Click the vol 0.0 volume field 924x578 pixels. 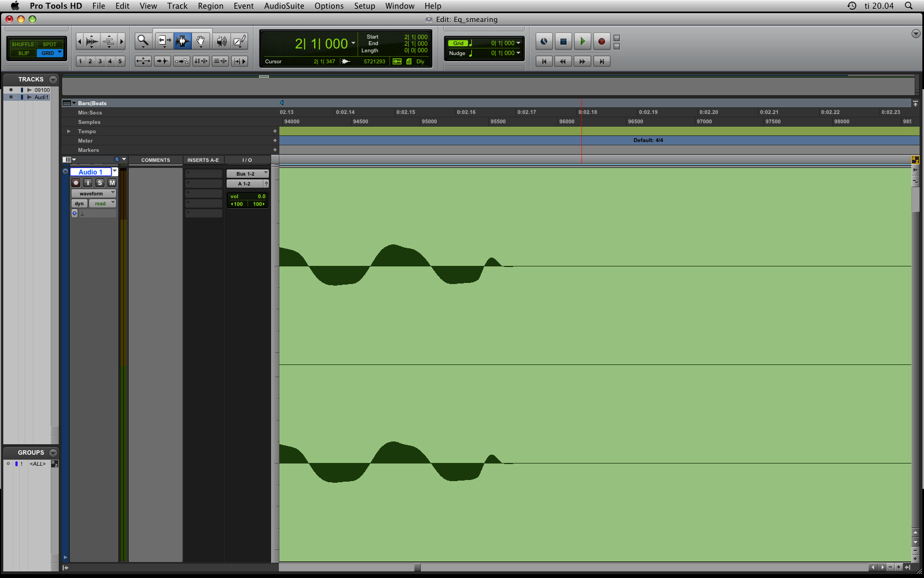click(248, 196)
